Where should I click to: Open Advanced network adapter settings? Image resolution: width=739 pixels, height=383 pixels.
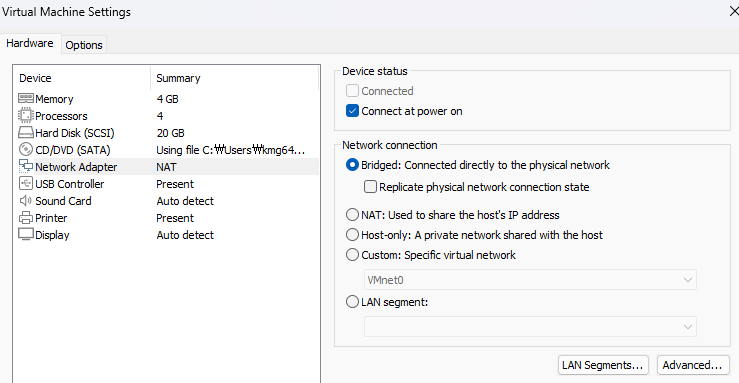(693, 365)
